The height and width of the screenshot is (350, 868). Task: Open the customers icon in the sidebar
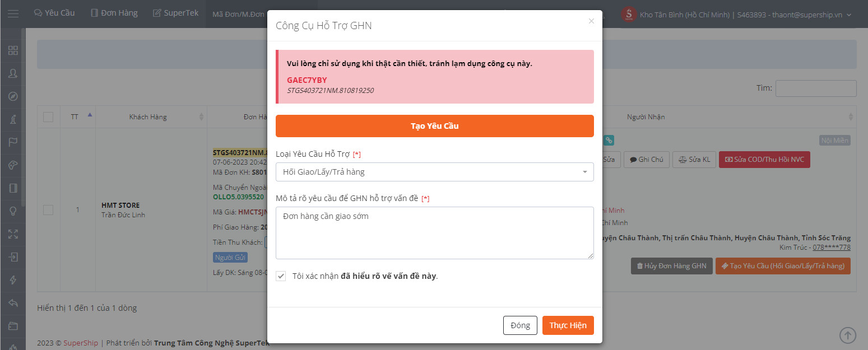12,73
